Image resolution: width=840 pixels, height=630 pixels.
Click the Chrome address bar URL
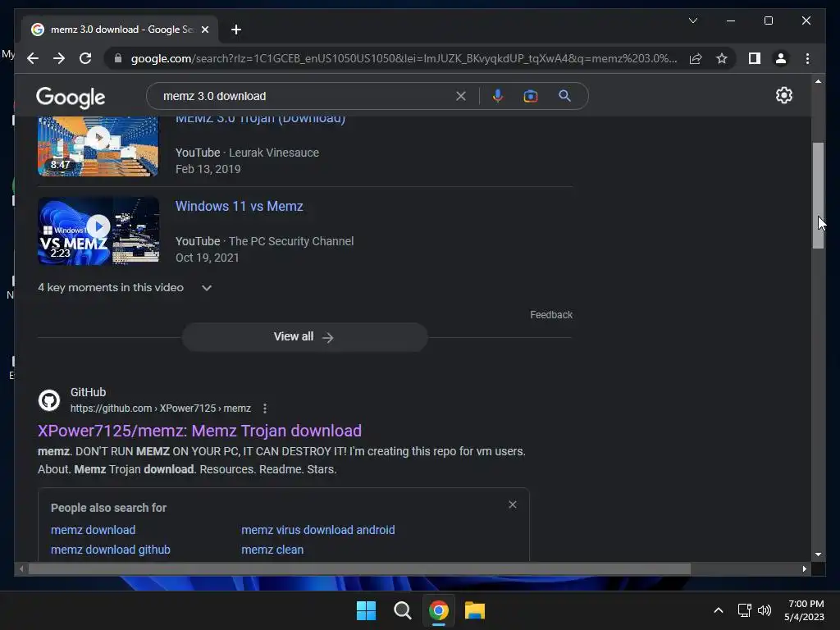[404, 58]
